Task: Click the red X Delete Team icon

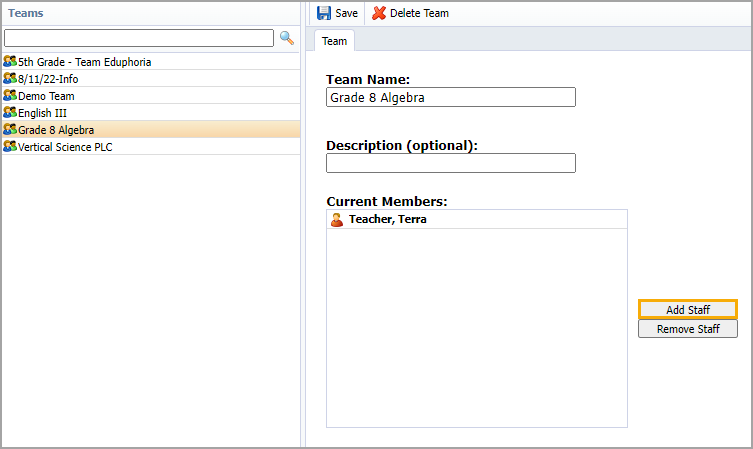Action: (379, 13)
